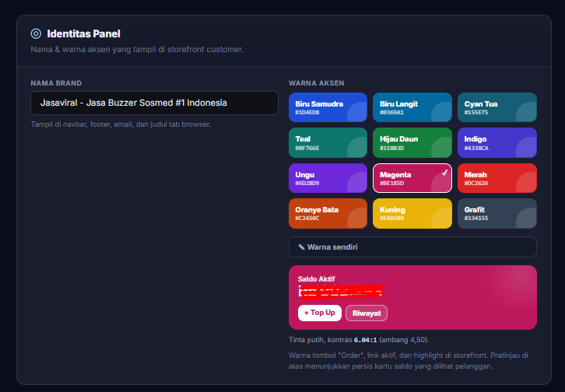This screenshot has width=565, height=392.
Task: Click the + Top Up button
Action: pos(320,313)
